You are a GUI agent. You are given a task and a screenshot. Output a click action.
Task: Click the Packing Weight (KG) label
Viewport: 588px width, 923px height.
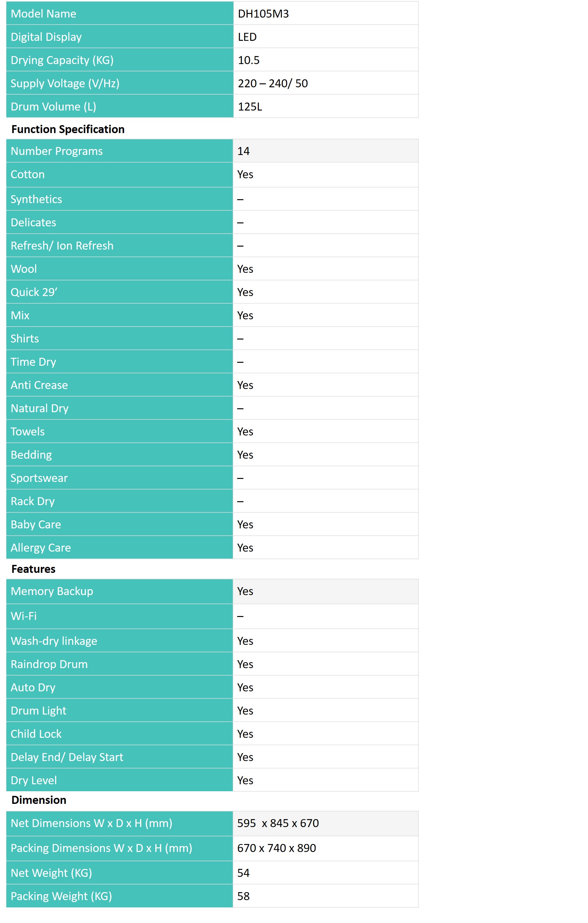[x=61, y=896]
